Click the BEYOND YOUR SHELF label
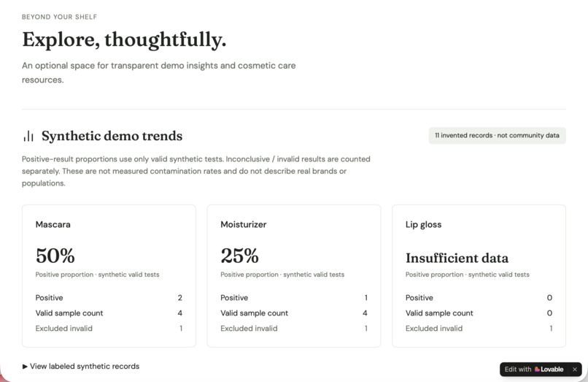 59,17
